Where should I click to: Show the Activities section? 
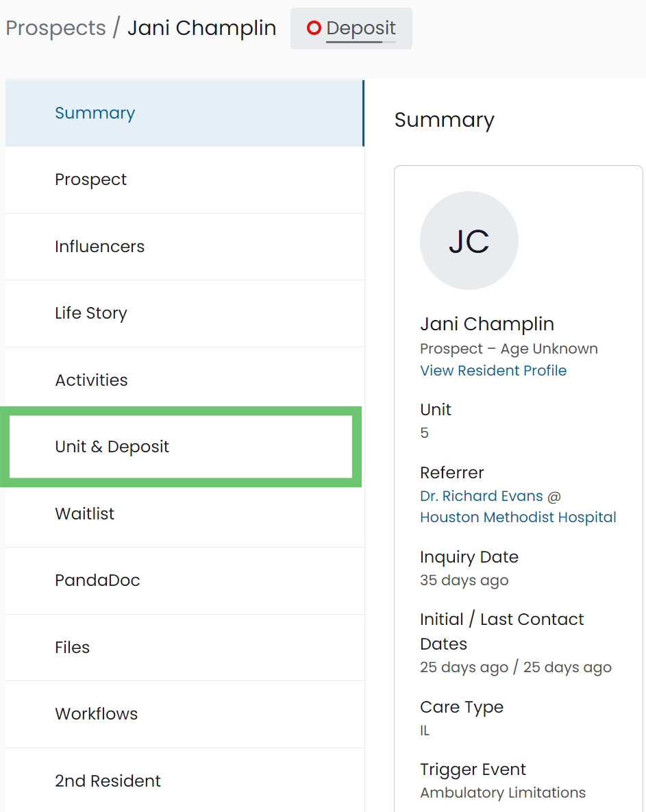click(185, 380)
